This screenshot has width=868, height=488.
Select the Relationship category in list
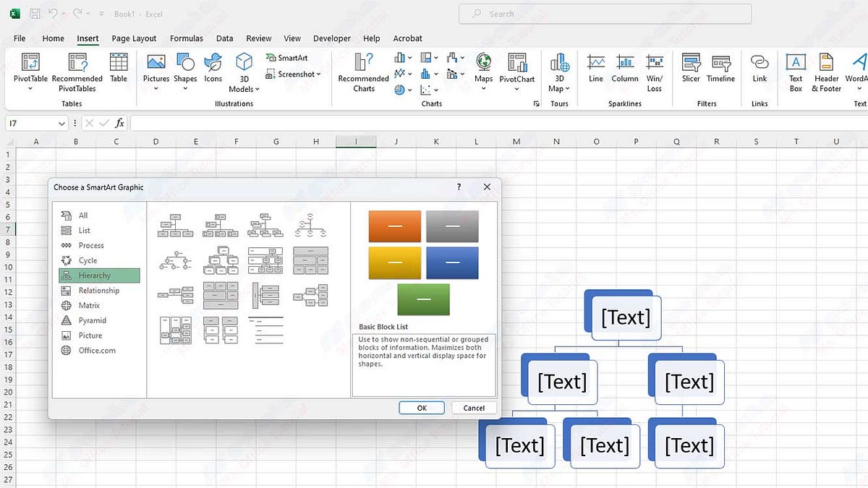click(99, 291)
